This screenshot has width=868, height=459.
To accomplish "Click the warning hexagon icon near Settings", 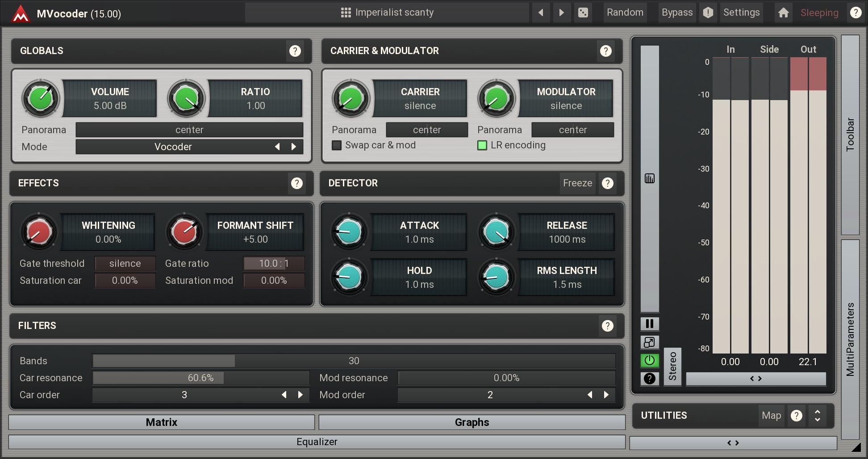I will coord(708,13).
